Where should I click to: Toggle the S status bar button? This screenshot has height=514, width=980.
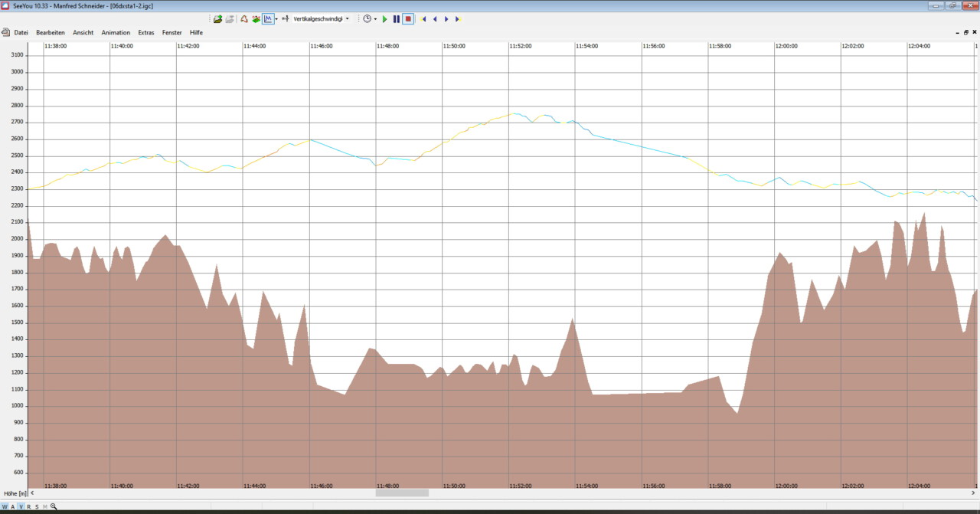coord(37,506)
